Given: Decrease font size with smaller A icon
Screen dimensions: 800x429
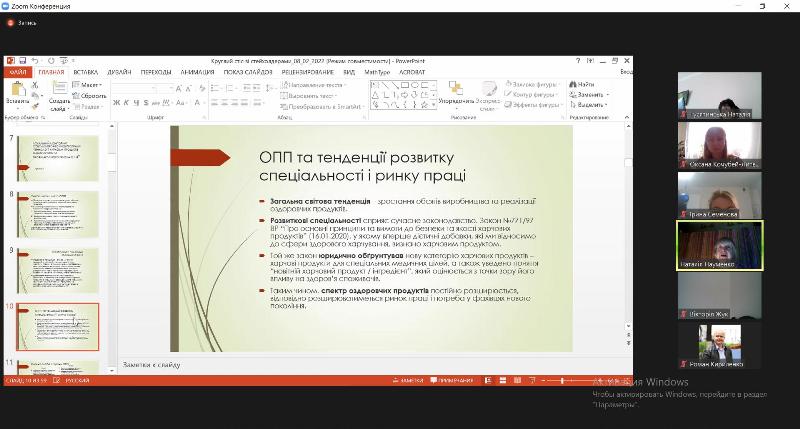Looking at the screenshot, I should pyautogui.click(x=188, y=89).
